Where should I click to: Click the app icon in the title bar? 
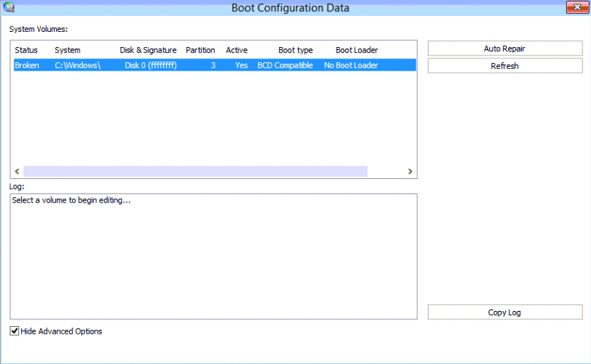[9, 8]
